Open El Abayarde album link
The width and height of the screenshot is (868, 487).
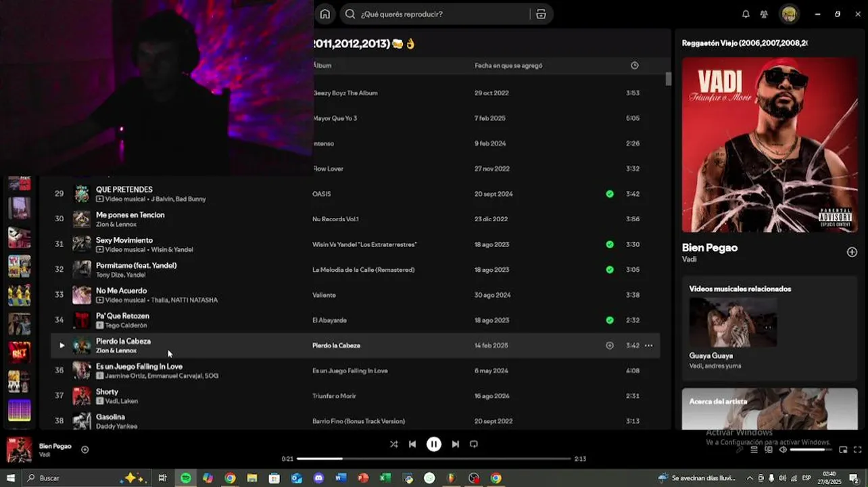click(x=329, y=321)
